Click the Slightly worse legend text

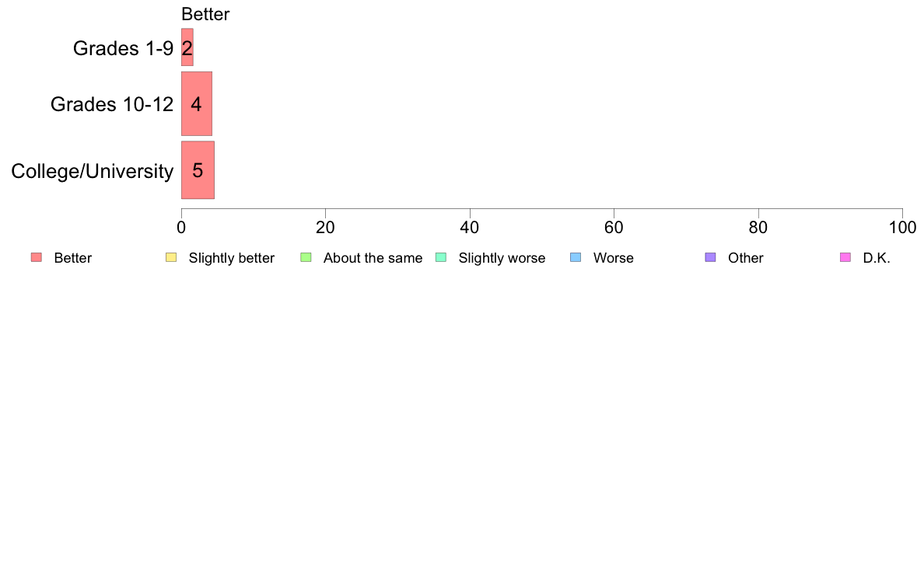coord(502,258)
